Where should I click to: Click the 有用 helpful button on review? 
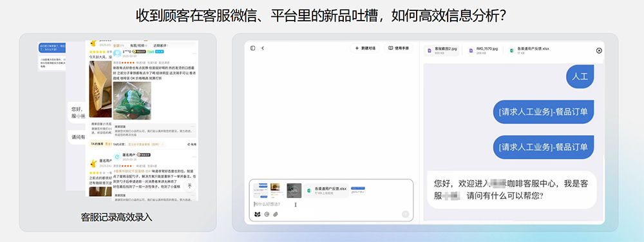pos(192,145)
